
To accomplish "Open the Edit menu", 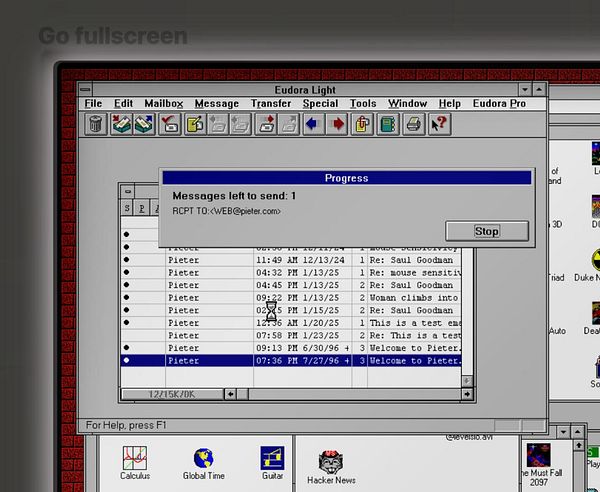I will click(x=123, y=104).
